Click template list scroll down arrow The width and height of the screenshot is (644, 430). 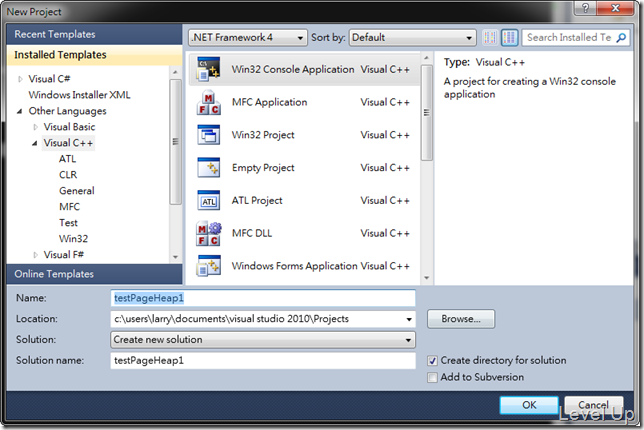click(426, 278)
